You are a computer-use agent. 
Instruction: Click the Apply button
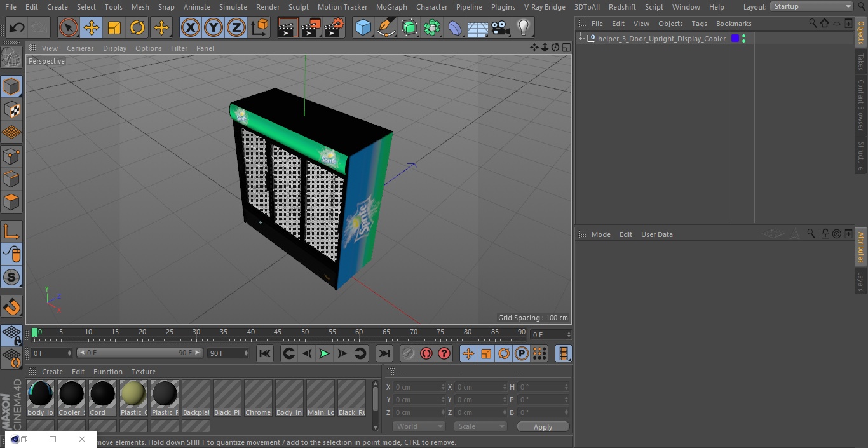click(543, 427)
